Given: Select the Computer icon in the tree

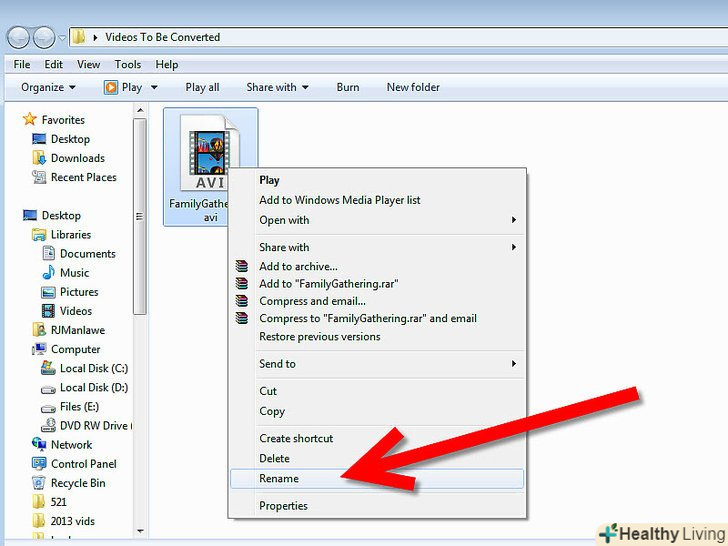Looking at the screenshot, I should pos(39,349).
